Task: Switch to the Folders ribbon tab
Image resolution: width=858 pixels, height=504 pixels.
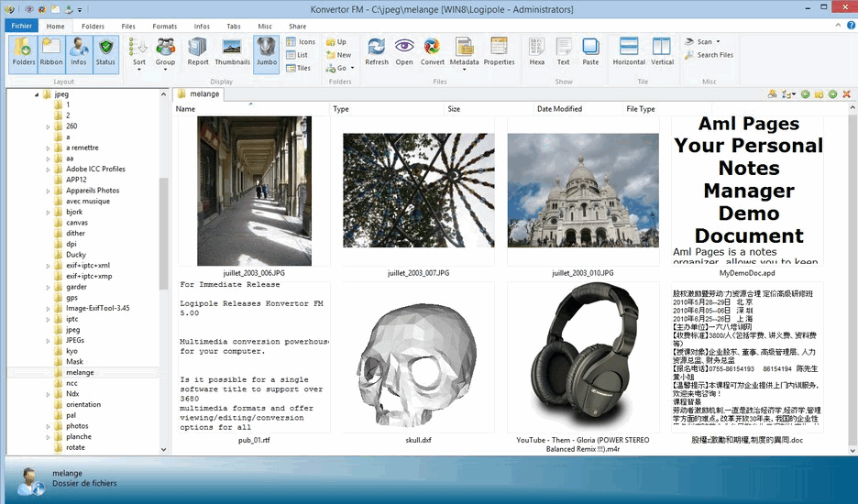Action: point(93,27)
